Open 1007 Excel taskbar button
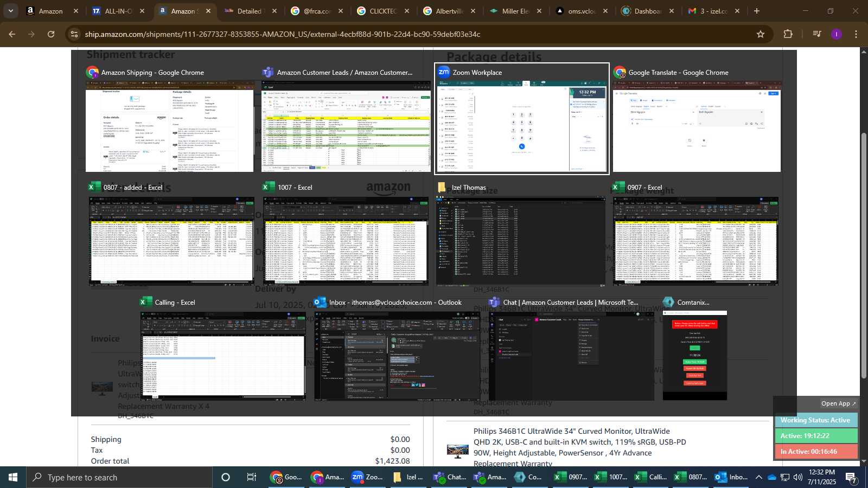868x488 pixels. (x=611, y=477)
